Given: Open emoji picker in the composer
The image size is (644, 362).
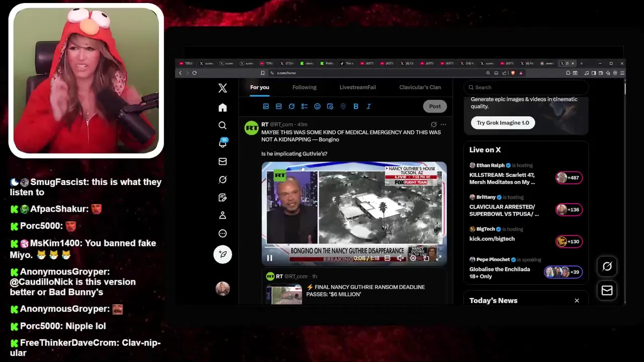Looking at the screenshot, I should (x=317, y=107).
